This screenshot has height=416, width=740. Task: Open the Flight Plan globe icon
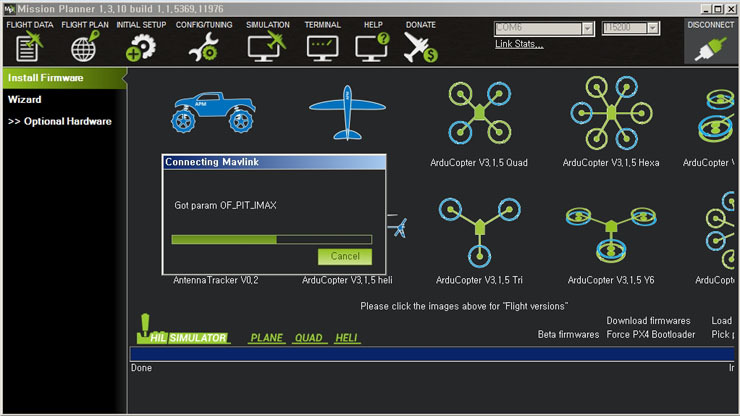[85, 46]
